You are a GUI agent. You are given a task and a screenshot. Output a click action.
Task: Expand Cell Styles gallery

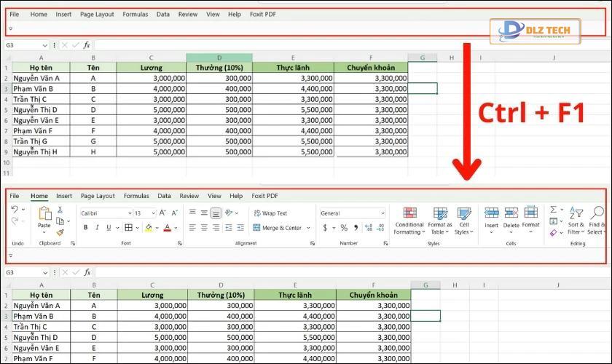point(463,221)
